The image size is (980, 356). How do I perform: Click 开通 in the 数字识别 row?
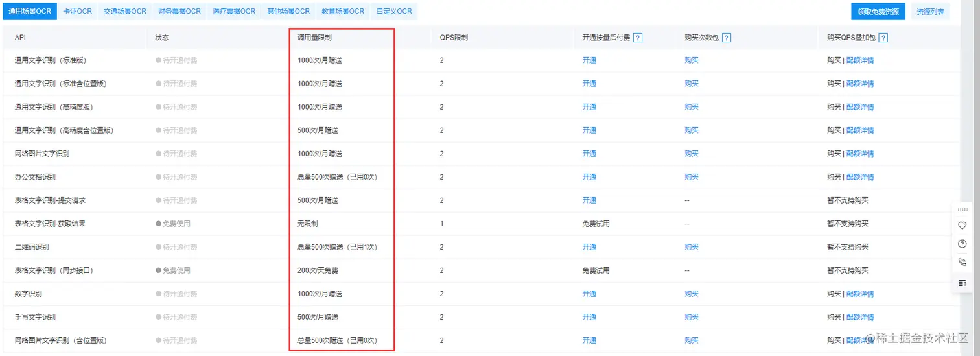pyautogui.click(x=589, y=294)
